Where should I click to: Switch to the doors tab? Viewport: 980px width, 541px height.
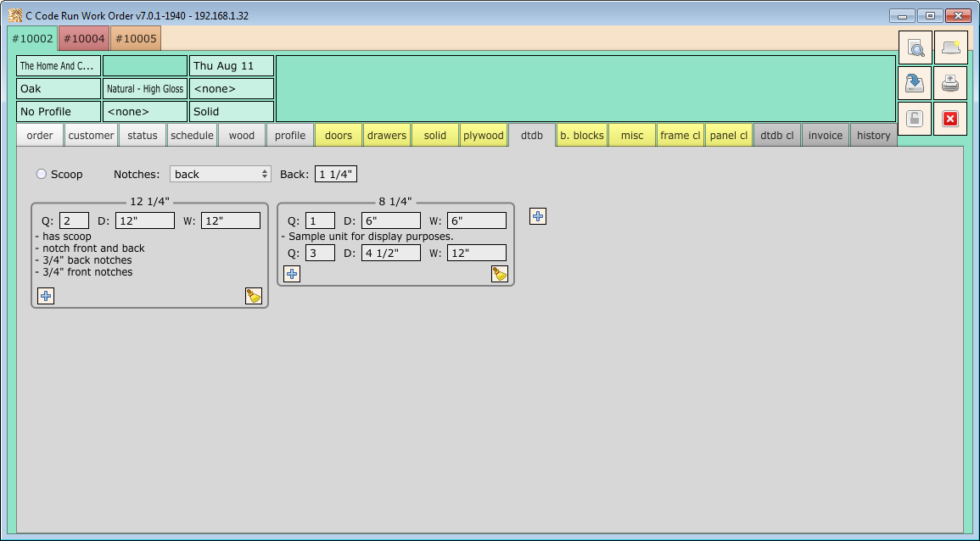point(338,136)
